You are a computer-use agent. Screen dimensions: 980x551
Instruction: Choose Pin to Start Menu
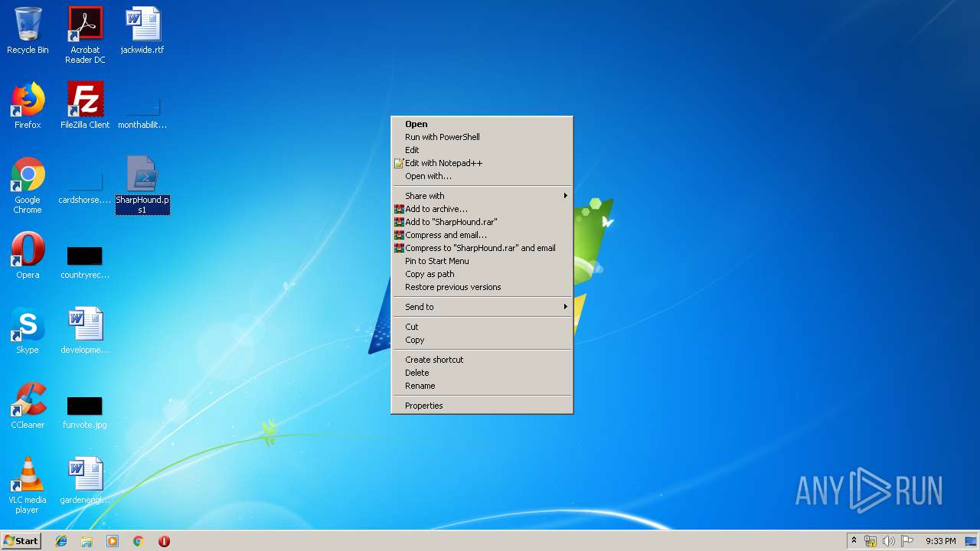coord(482,261)
